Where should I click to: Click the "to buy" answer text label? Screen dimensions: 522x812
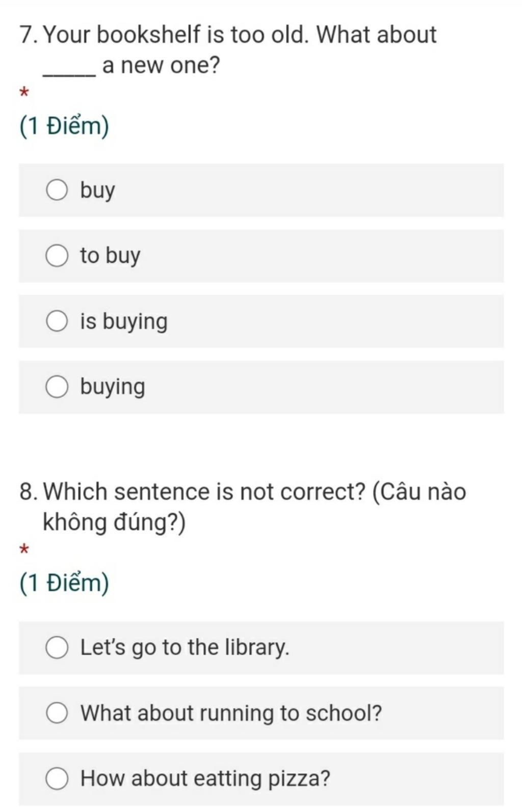110,256
